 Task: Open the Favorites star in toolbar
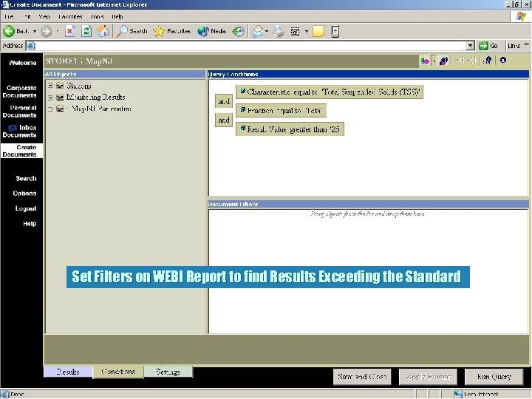click(159, 31)
